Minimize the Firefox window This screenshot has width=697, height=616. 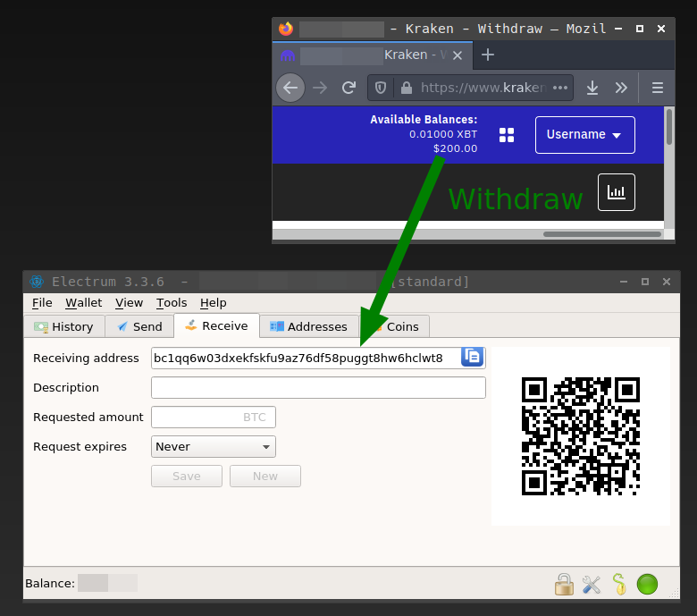pyautogui.click(x=618, y=29)
